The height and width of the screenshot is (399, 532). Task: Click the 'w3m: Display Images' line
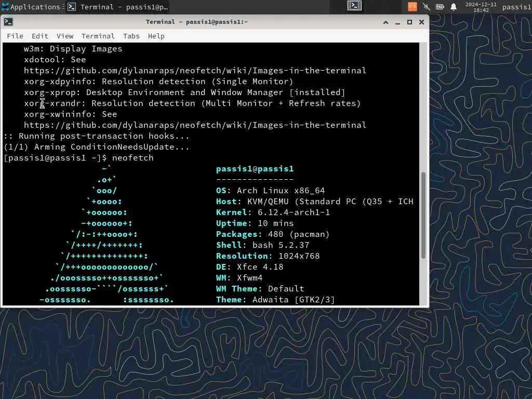tap(73, 49)
